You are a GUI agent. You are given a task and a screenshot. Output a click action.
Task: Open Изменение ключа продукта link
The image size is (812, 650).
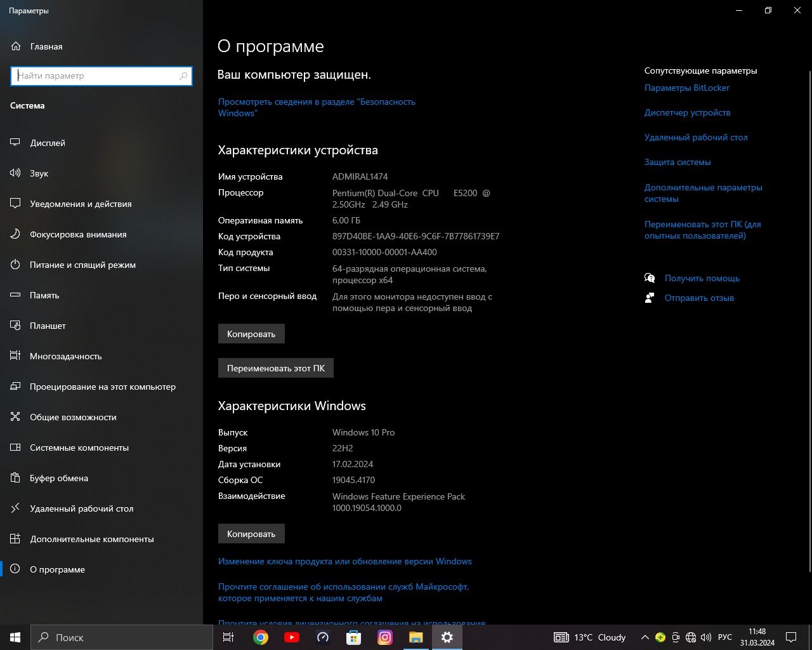[345, 561]
